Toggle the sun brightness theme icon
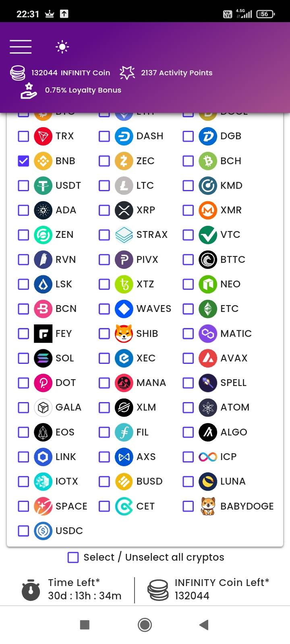Image resolution: width=290 pixels, height=644 pixels. tap(62, 47)
